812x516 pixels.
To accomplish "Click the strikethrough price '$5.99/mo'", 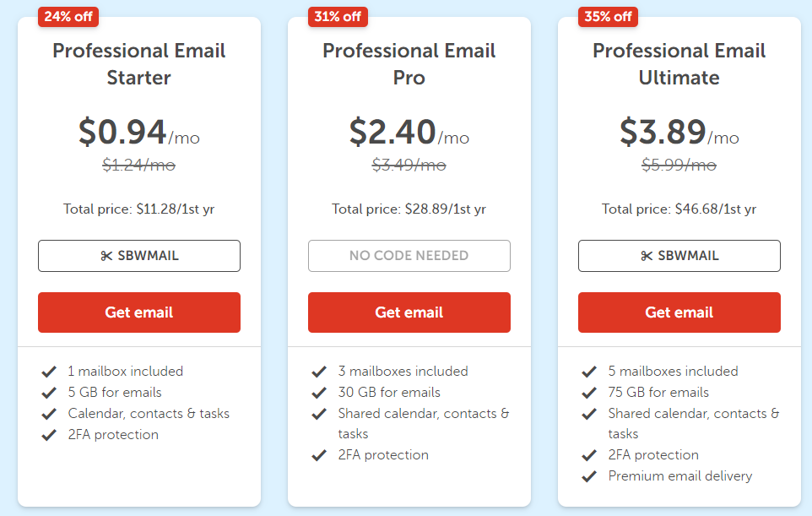I will click(679, 166).
